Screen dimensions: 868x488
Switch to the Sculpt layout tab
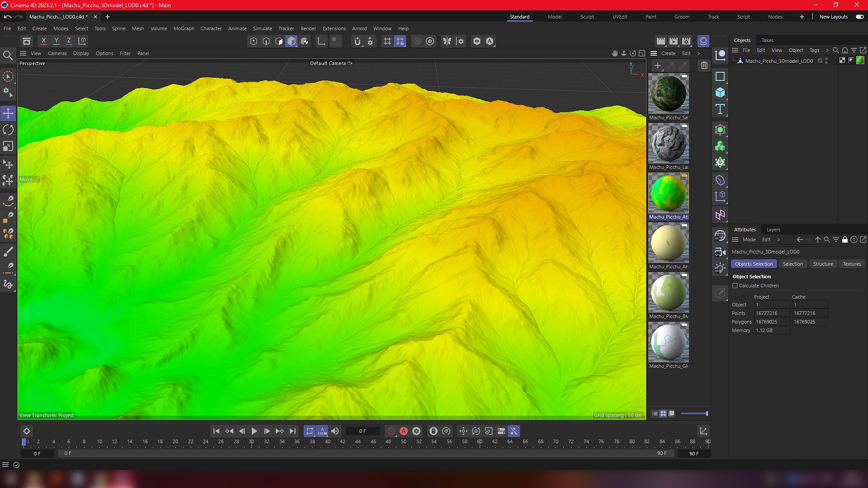[587, 17]
